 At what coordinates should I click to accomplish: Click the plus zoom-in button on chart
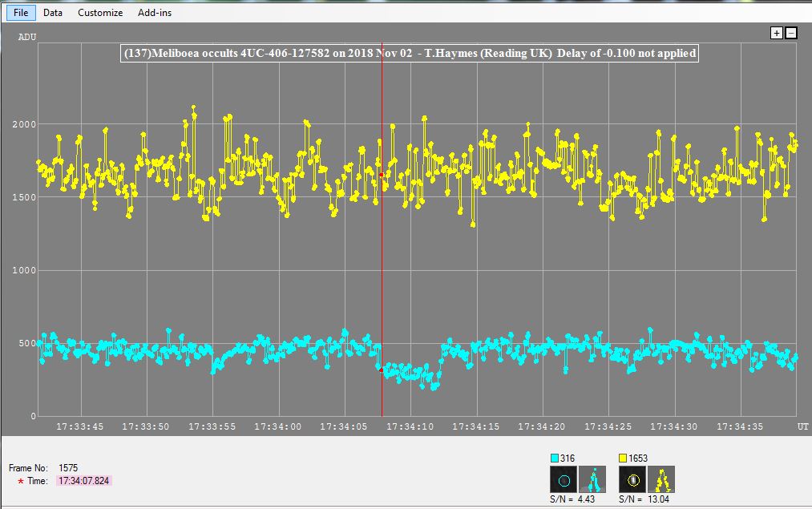coord(776,33)
